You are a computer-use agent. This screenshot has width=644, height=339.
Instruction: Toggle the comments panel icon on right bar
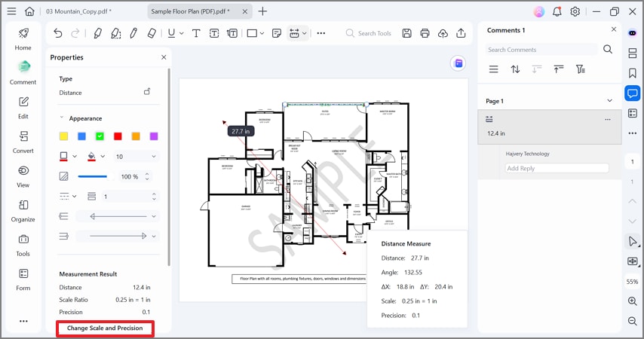(x=633, y=93)
